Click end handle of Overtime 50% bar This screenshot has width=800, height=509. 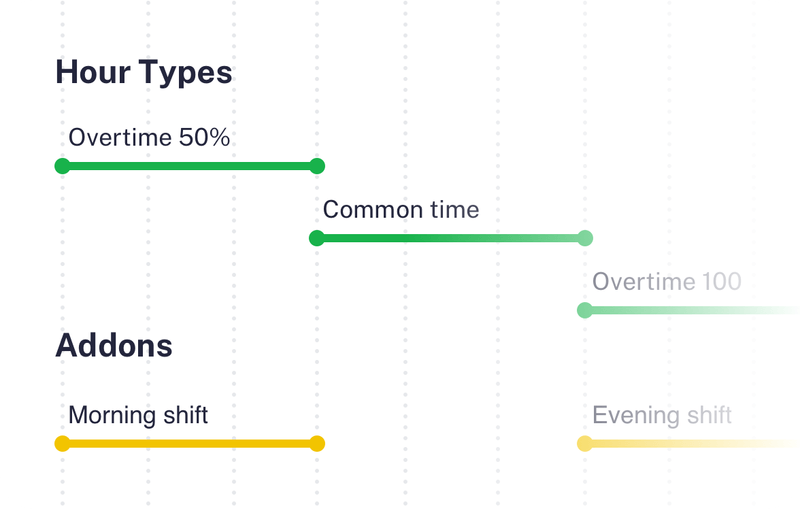coord(317,166)
